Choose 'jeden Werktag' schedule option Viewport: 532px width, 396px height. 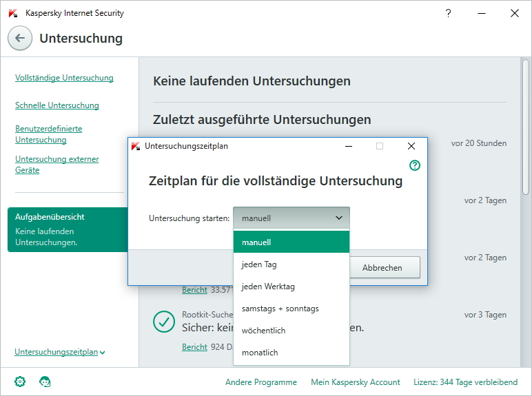coord(291,286)
